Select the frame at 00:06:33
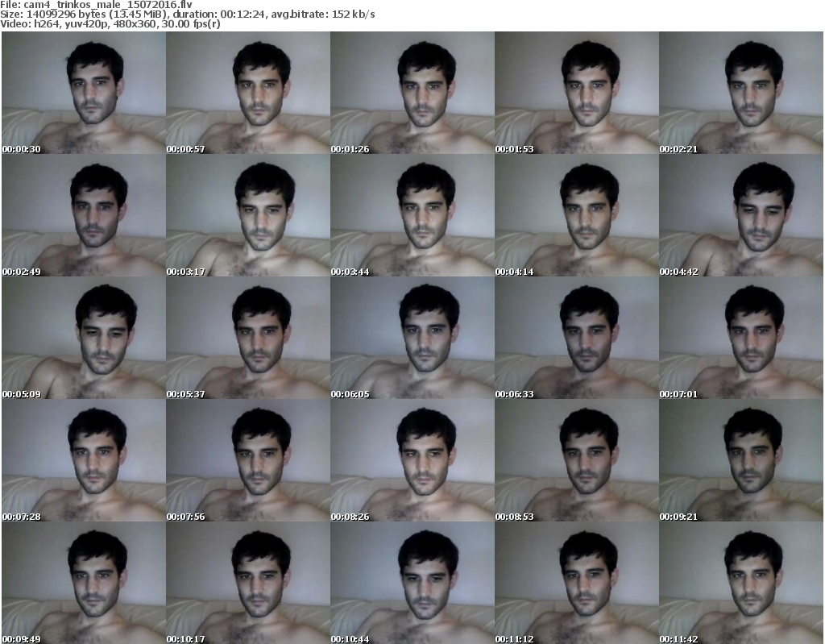825x644 pixels. click(577, 338)
